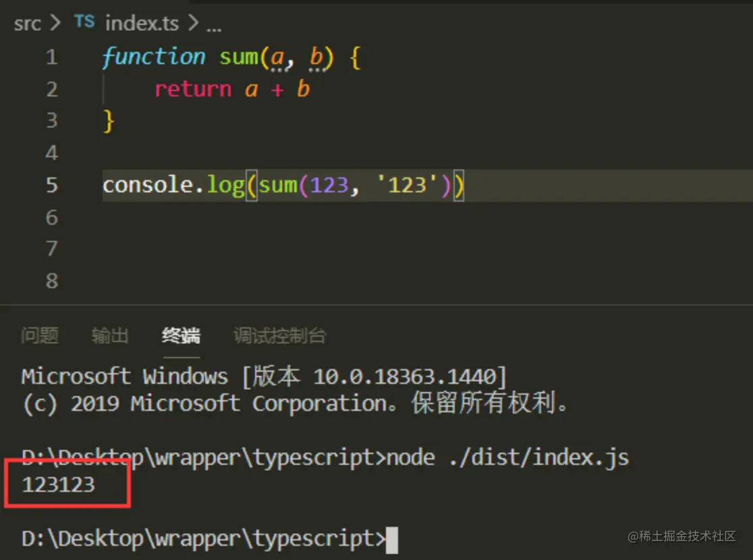This screenshot has height=560, width=753.
Task: Click the terminal output 123123
Action: (59, 484)
